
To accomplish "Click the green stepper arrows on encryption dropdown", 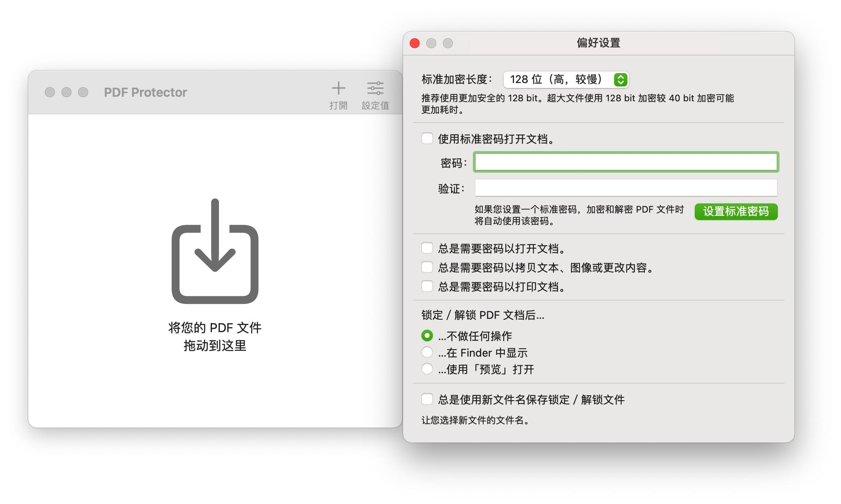I will point(621,79).
